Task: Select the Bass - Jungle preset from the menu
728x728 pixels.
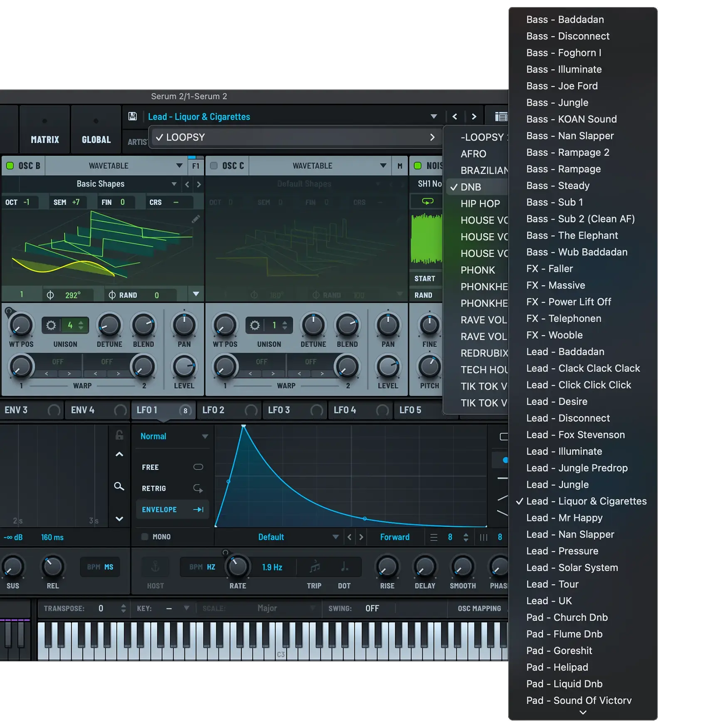Action: [x=557, y=102]
